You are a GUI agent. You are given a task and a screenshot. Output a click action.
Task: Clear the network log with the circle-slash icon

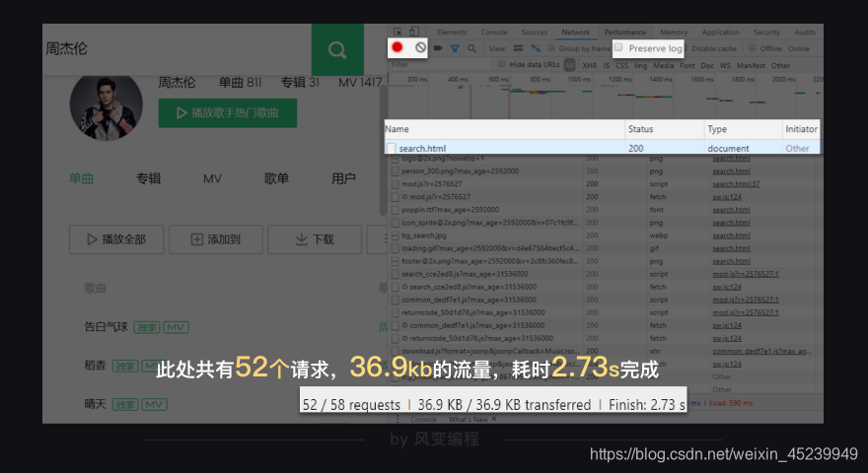pos(420,47)
